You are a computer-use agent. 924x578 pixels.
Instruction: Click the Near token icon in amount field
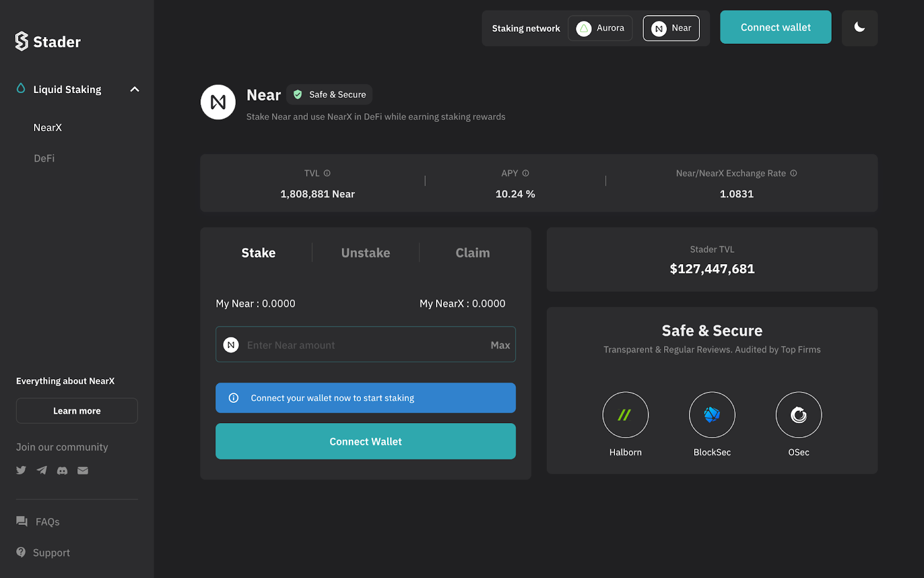[x=231, y=345]
